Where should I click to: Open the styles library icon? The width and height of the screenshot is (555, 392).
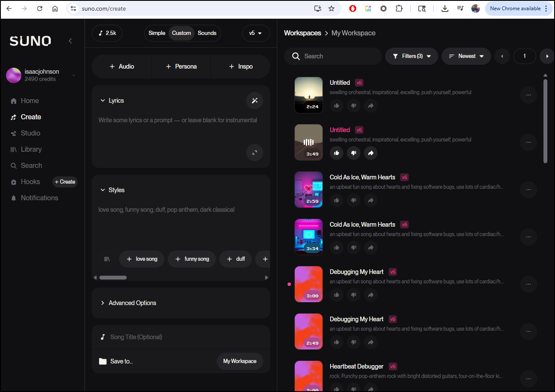(107, 259)
